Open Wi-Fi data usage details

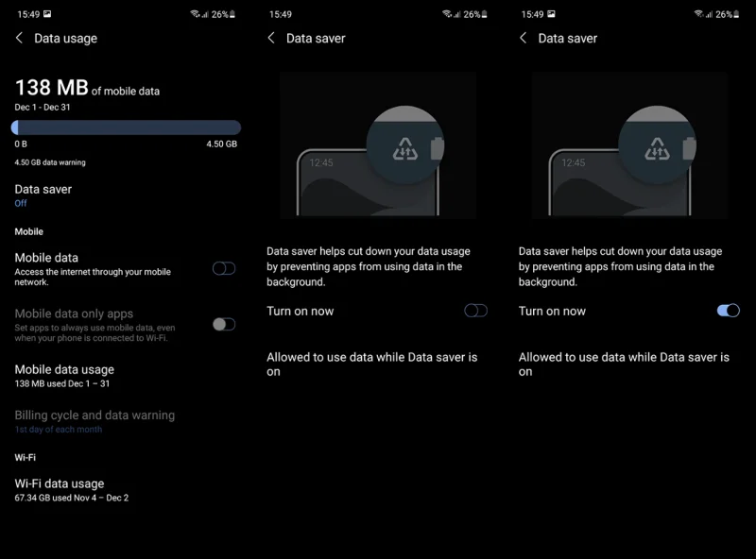126,490
